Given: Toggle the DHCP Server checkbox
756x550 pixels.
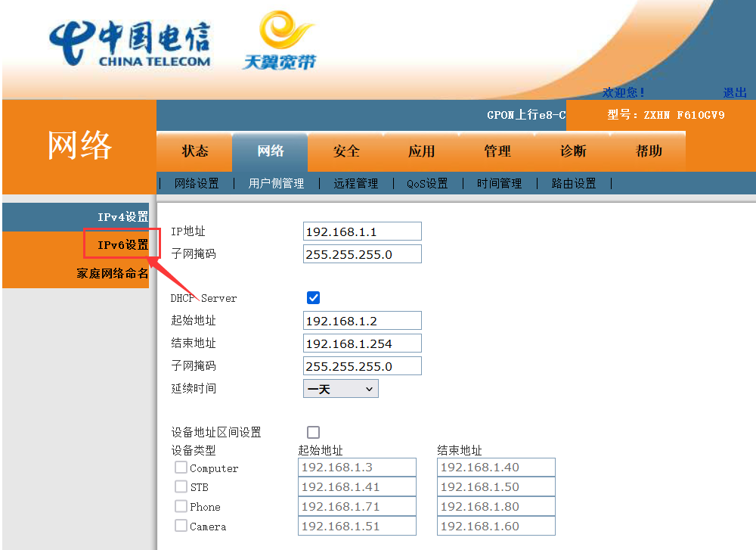Looking at the screenshot, I should (x=314, y=297).
